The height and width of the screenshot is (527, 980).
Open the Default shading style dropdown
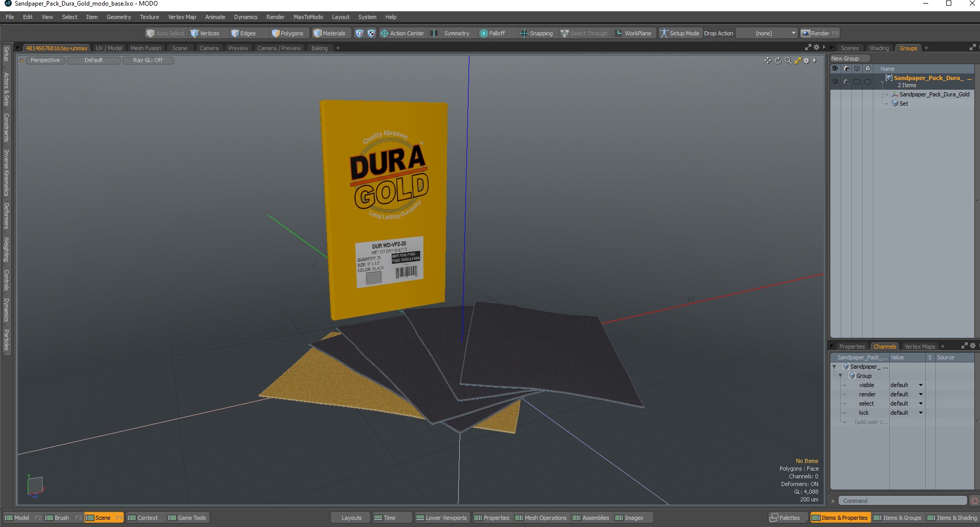click(94, 60)
